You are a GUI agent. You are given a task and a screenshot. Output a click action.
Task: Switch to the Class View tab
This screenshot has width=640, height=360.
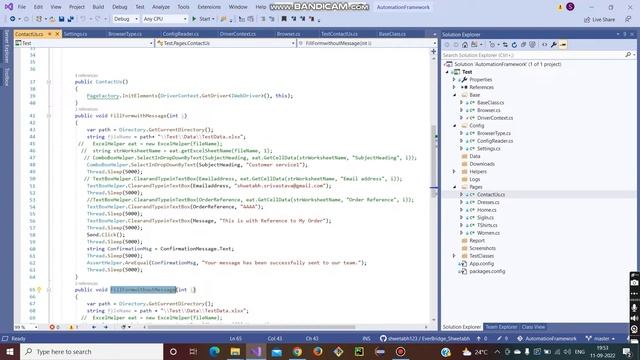533,327
